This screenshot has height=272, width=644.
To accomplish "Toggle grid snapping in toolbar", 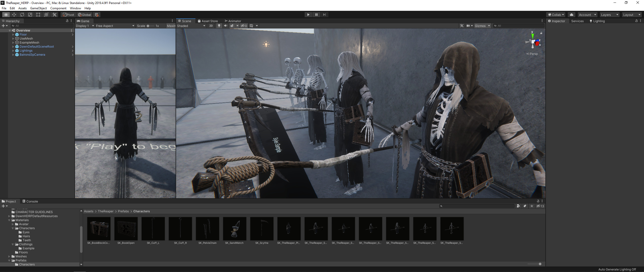I will (x=97, y=15).
